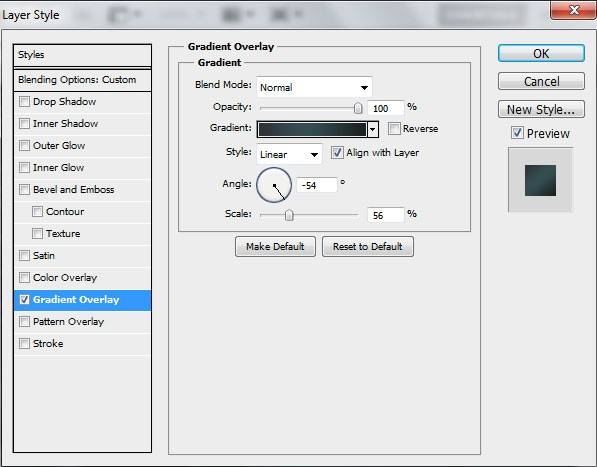Open the gradient picker arrow
Viewport: 597px width, 467px height.
click(x=373, y=129)
